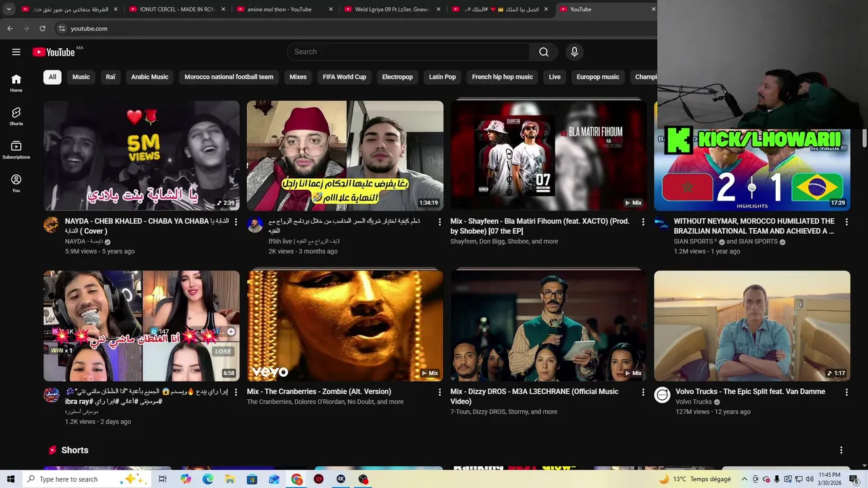Open Shorts in the sidebar

pyautogui.click(x=16, y=116)
